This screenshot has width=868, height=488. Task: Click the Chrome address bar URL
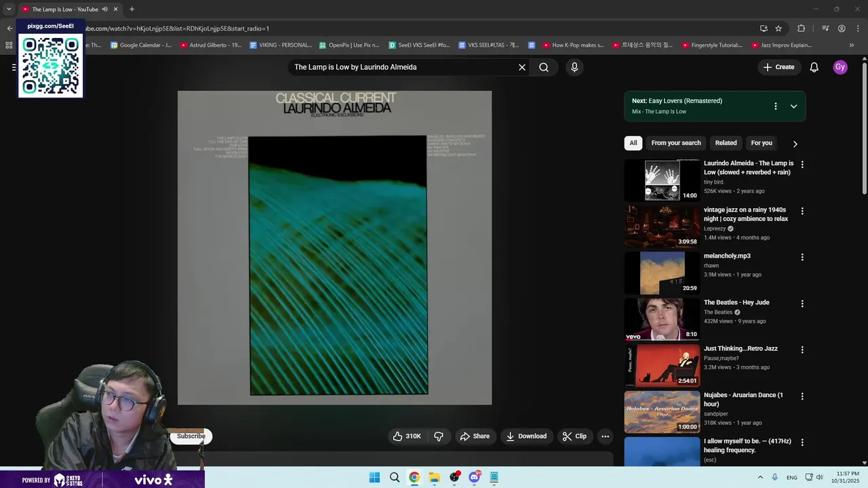click(x=176, y=28)
